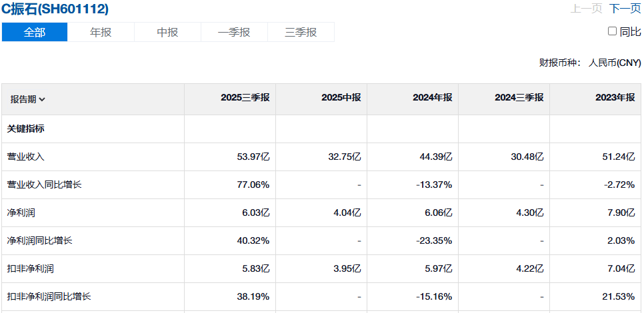Click the 关键指标 section heading
This screenshot has width=644, height=313.
25,129
